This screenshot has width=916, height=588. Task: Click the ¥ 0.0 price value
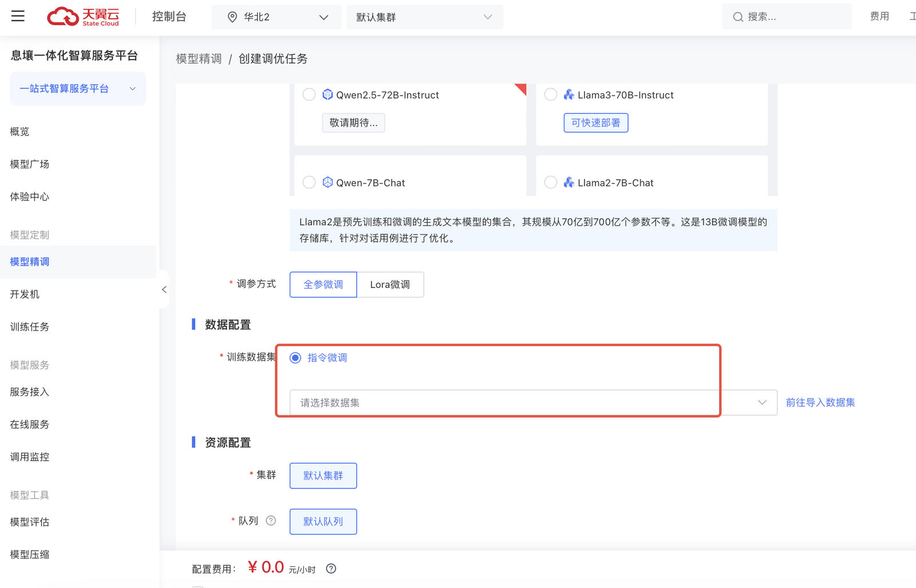[x=266, y=567]
